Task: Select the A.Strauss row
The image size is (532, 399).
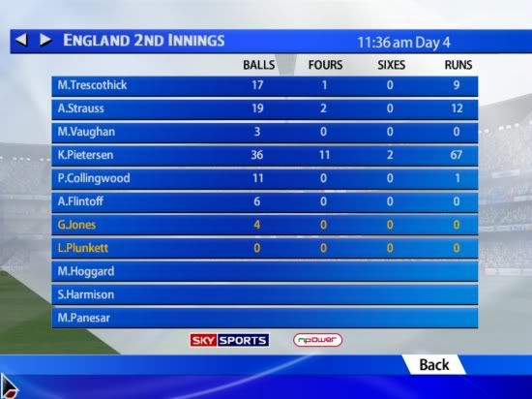Action: coord(265,109)
